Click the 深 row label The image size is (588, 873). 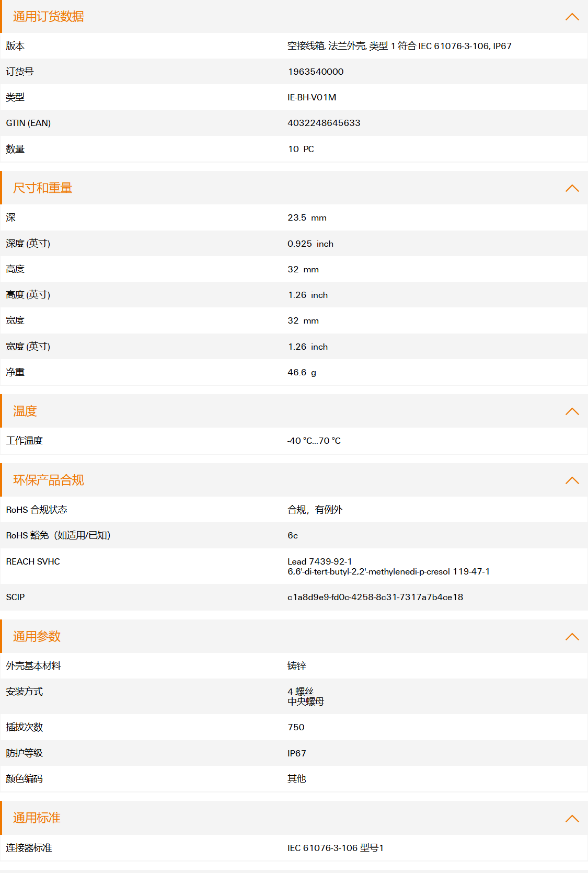(11, 217)
